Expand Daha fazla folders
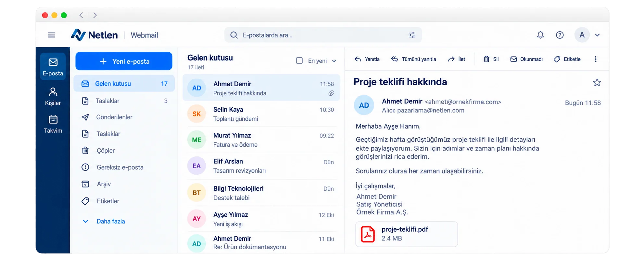The image size is (644, 258). point(104,221)
